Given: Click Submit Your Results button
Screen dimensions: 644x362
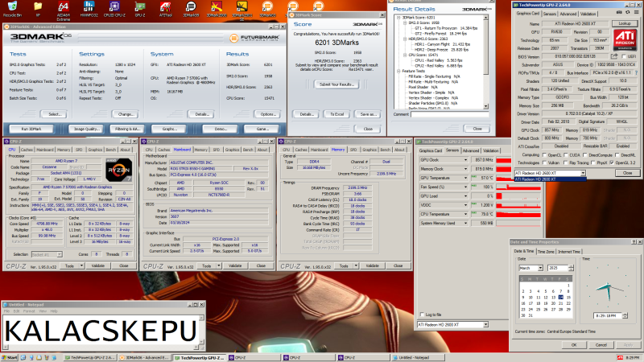Looking at the screenshot, I should click(336, 84).
